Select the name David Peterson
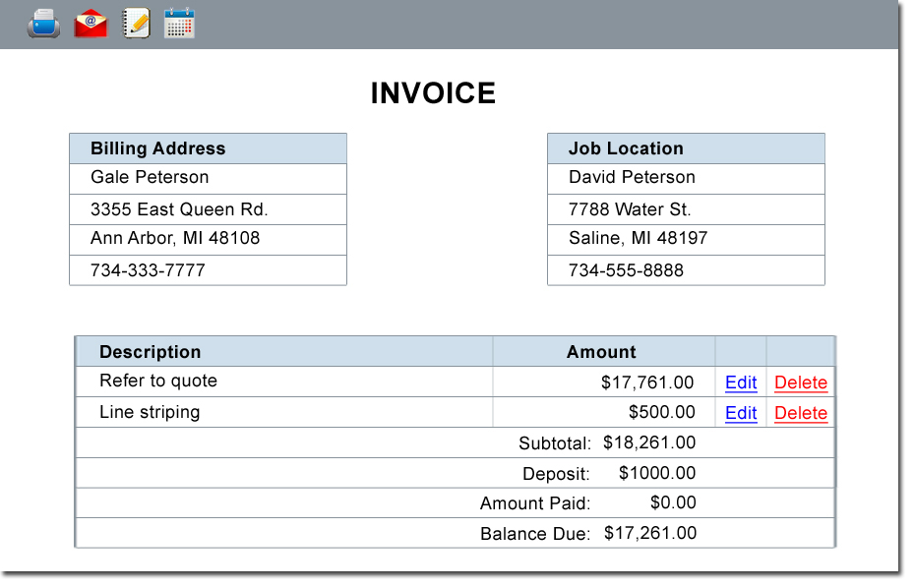Screen dimensions: 914x588 click(x=632, y=177)
